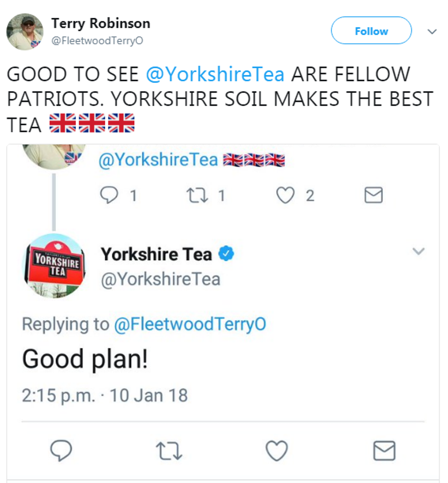Retweet the Good plan! tweet
Image resolution: width=448 pixels, height=483 pixels.
click(169, 451)
